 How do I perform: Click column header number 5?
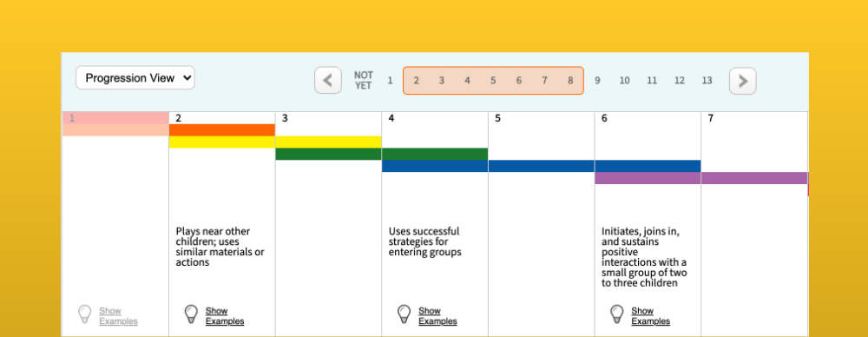497,118
